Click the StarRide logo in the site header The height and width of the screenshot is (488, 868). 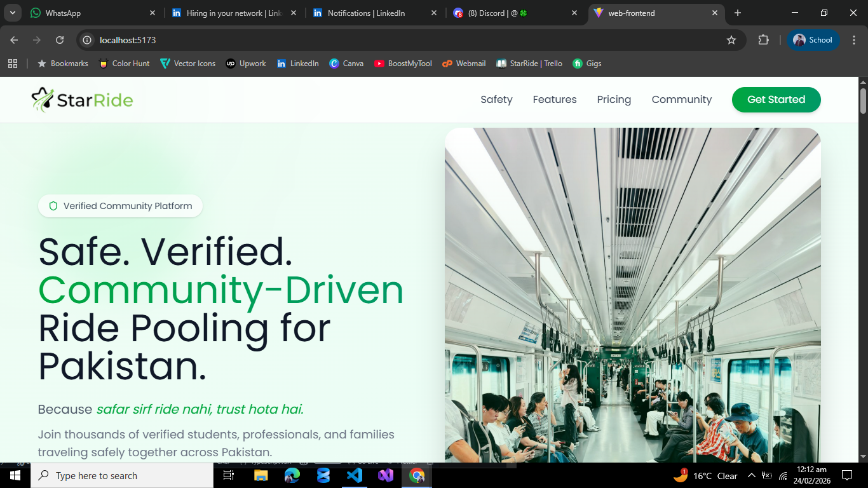point(82,100)
